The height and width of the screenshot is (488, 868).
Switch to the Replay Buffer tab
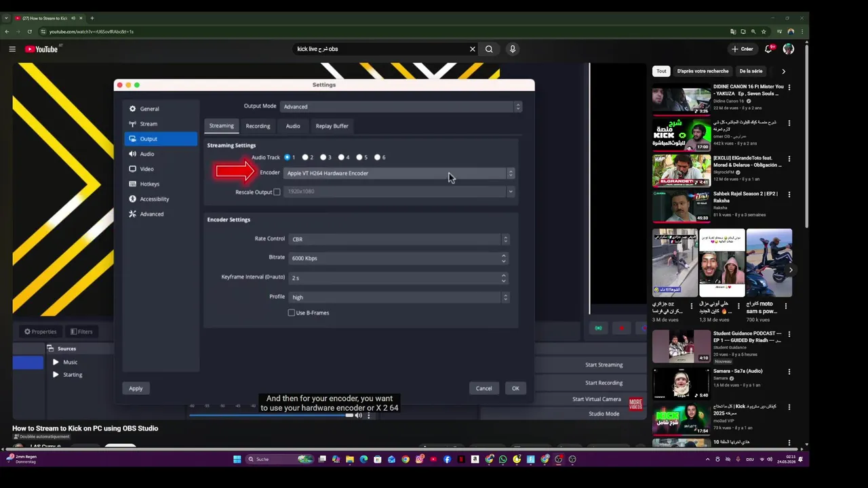click(x=332, y=126)
